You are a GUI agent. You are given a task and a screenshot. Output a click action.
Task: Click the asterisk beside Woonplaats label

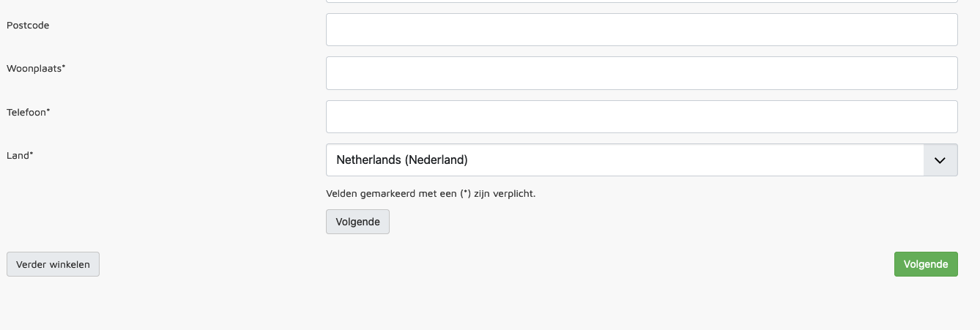(x=64, y=67)
